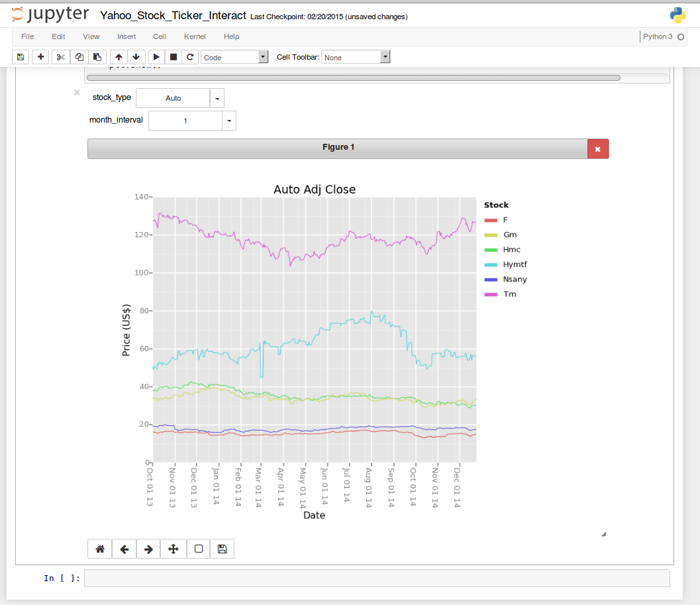Click the Figure 1 title bar
The width and height of the screenshot is (700, 605).
coord(338,149)
